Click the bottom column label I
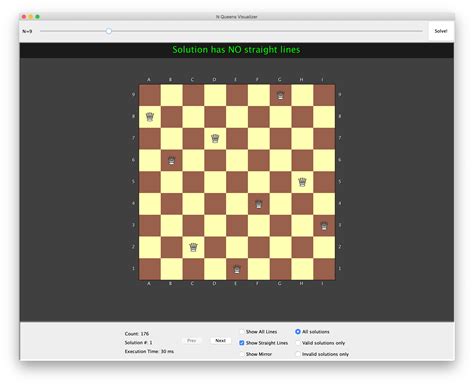This screenshot has height=386, width=474. [322, 284]
